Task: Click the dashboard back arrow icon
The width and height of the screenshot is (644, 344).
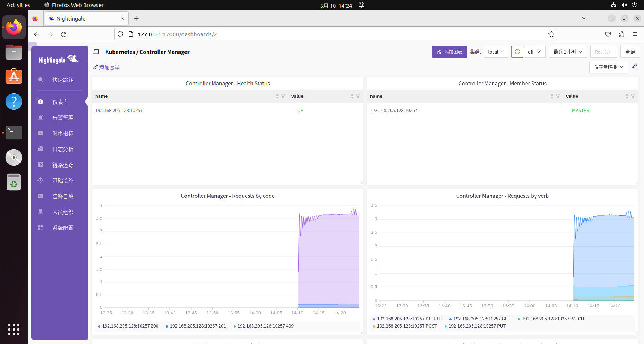Action: 96,52
